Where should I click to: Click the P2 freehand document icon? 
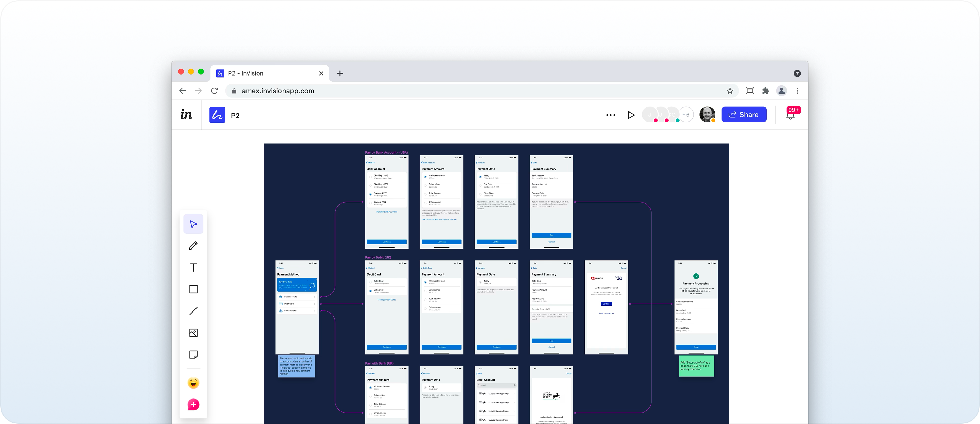(217, 115)
